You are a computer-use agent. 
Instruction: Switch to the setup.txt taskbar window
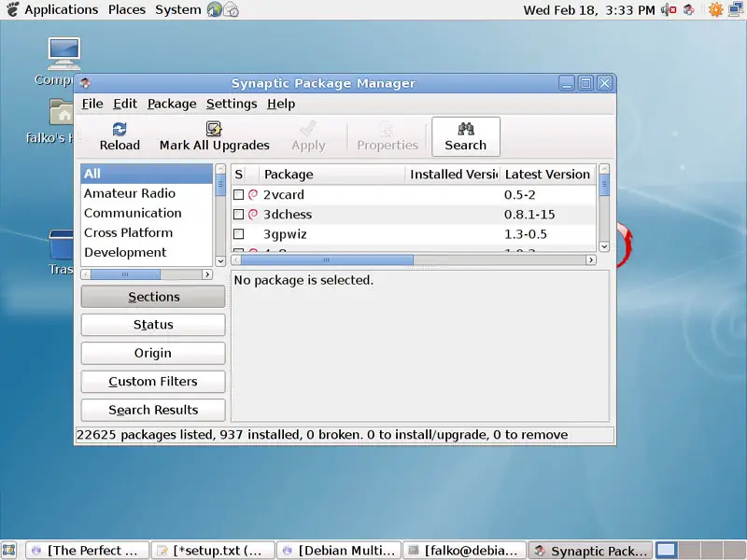pyautogui.click(x=213, y=551)
